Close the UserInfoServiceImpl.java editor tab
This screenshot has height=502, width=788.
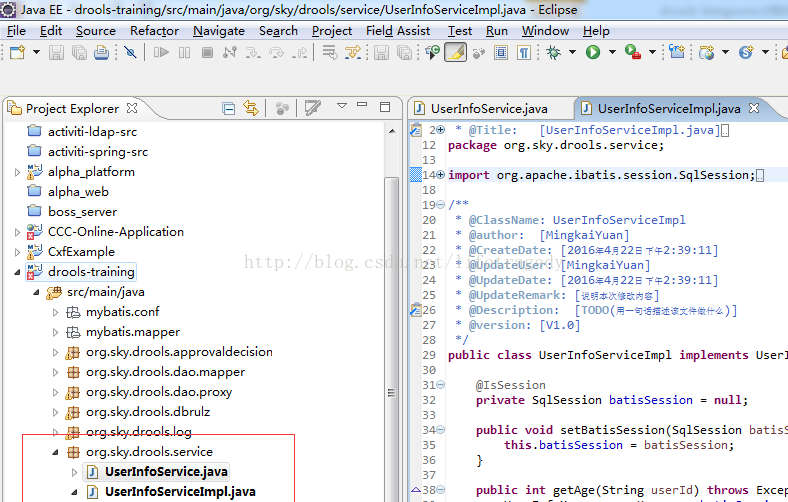(754, 108)
